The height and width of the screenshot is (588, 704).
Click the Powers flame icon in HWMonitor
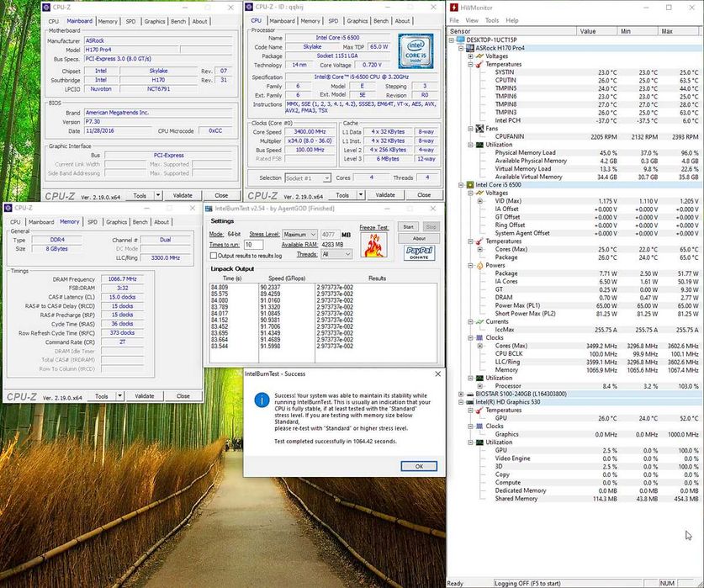point(479,266)
